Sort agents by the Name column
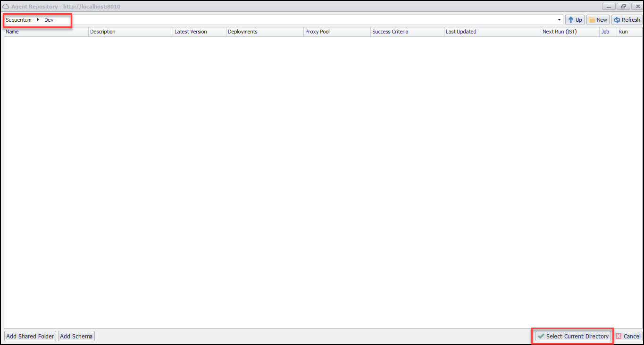644x345 pixels. (x=11, y=32)
